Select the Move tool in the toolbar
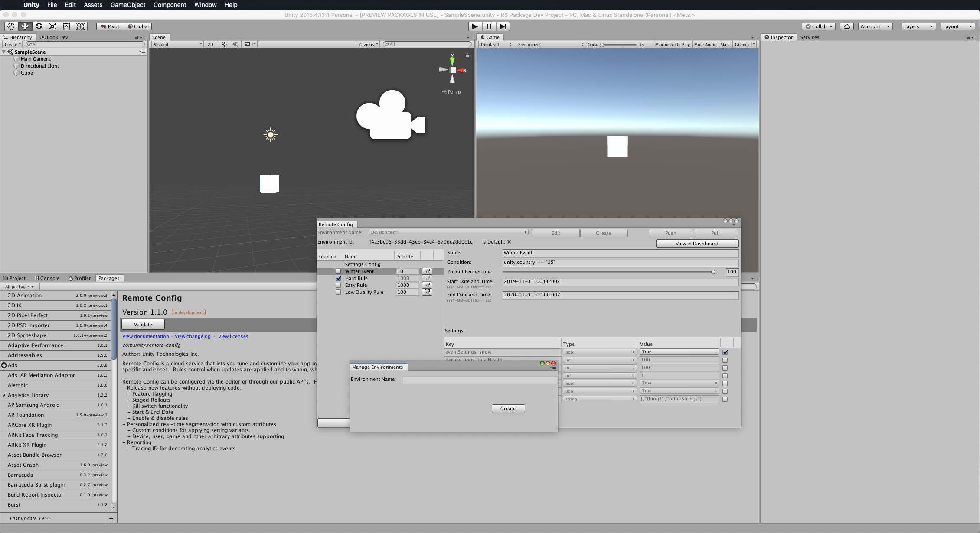 click(x=25, y=26)
